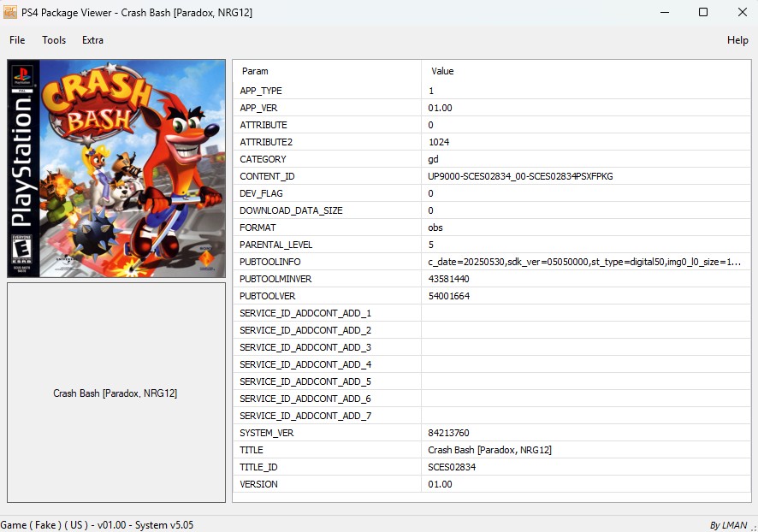
Task: Select the VERSION parameter
Action: 258,484
